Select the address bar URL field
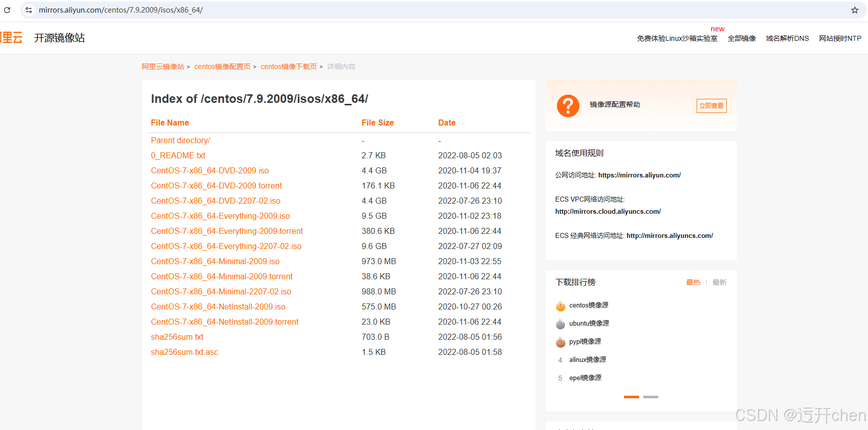The width and height of the screenshot is (868, 430). click(444, 10)
